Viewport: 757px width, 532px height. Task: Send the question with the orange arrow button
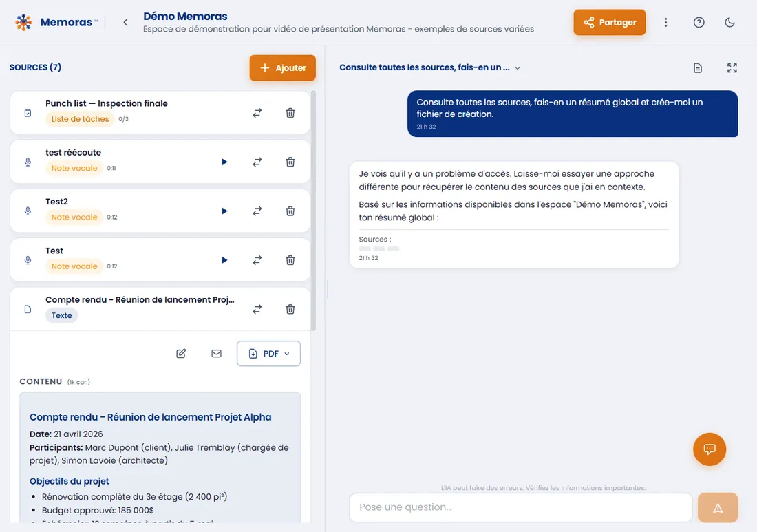pyautogui.click(x=717, y=507)
